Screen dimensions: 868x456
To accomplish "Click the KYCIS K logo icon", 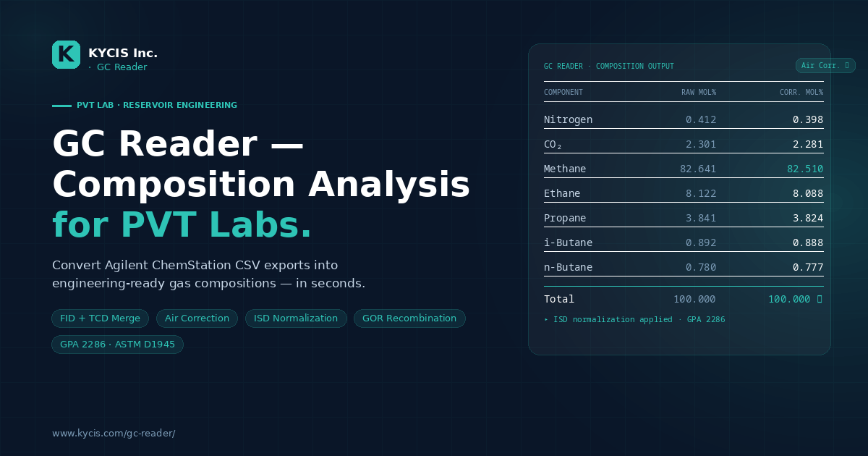I will click(x=66, y=54).
